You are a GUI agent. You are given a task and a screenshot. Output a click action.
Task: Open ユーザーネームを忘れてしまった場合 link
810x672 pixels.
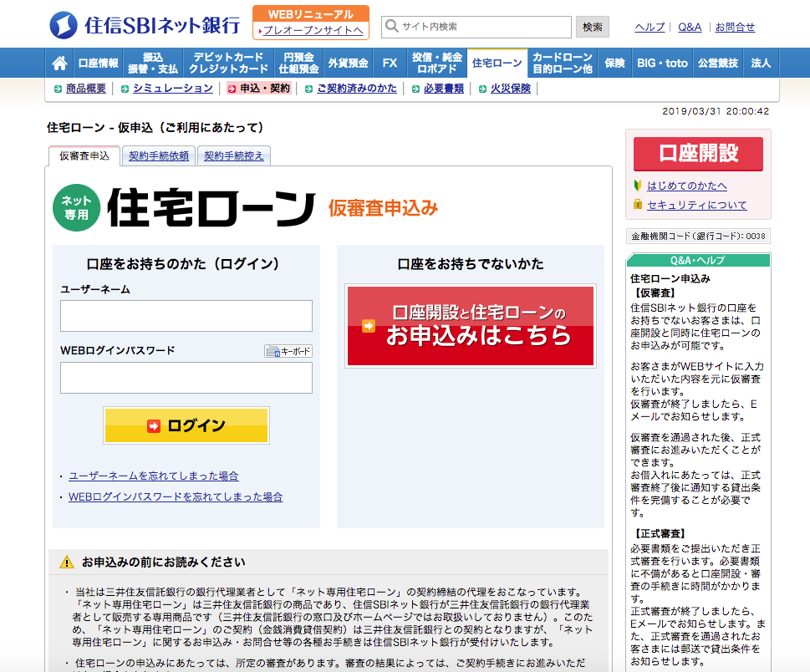(154, 476)
